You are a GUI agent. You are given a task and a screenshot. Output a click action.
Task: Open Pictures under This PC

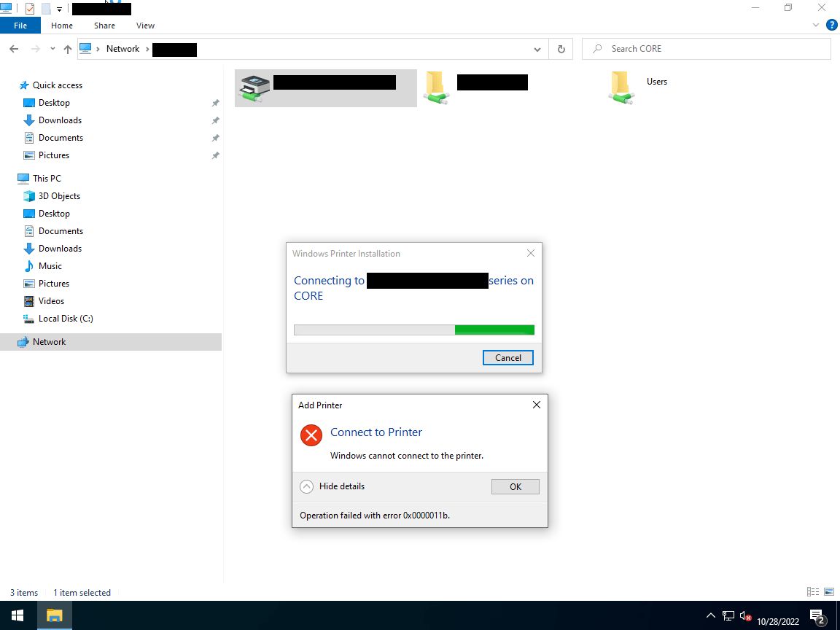[x=53, y=284]
